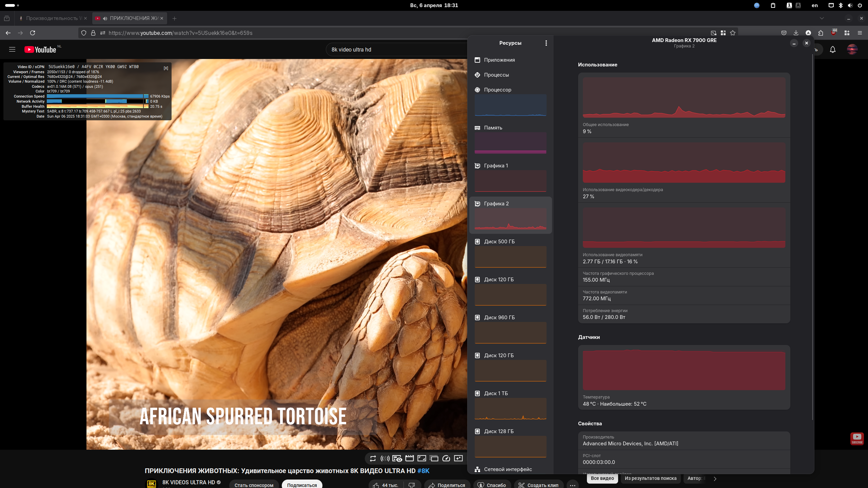Screen dimensions: 868x488
Task: Expand the tab list chevron in the tab bar
Action: pyautogui.click(x=822, y=18)
